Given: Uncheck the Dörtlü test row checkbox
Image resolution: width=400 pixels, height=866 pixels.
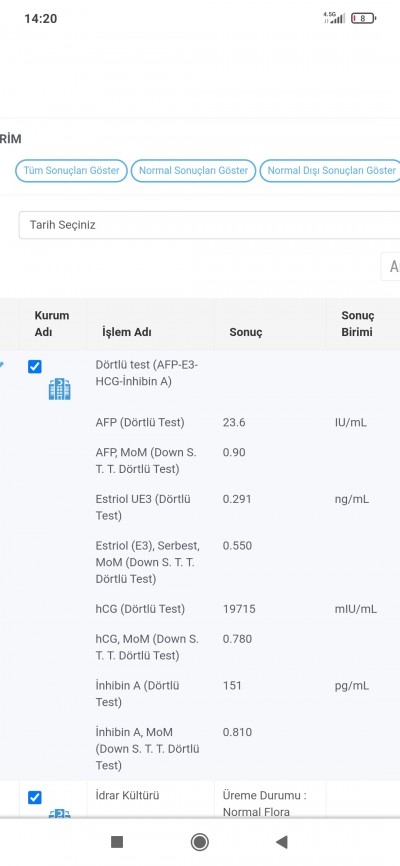Looking at the screenshot, I should (x=34, y=366).
